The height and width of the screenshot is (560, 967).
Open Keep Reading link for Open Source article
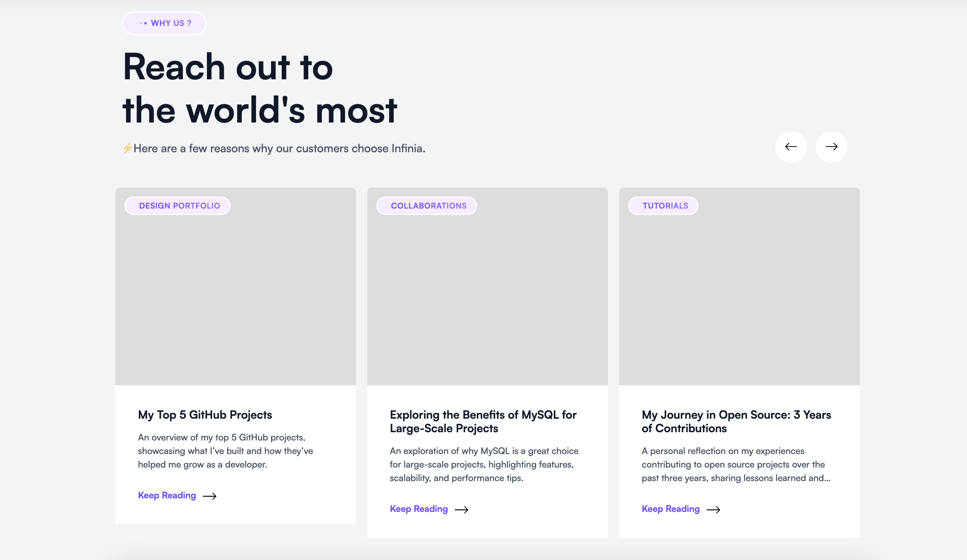[670, 509]
